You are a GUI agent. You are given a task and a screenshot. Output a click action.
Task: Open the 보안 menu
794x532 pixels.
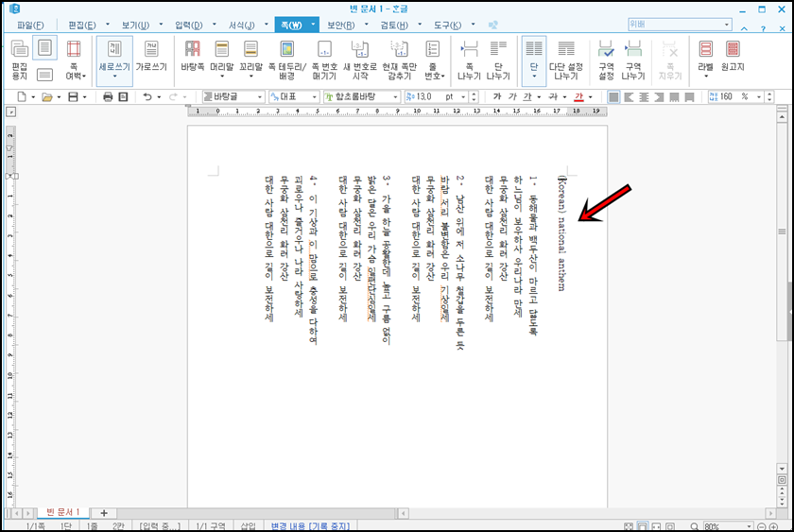pyautogui.click(x=341, y=26)
